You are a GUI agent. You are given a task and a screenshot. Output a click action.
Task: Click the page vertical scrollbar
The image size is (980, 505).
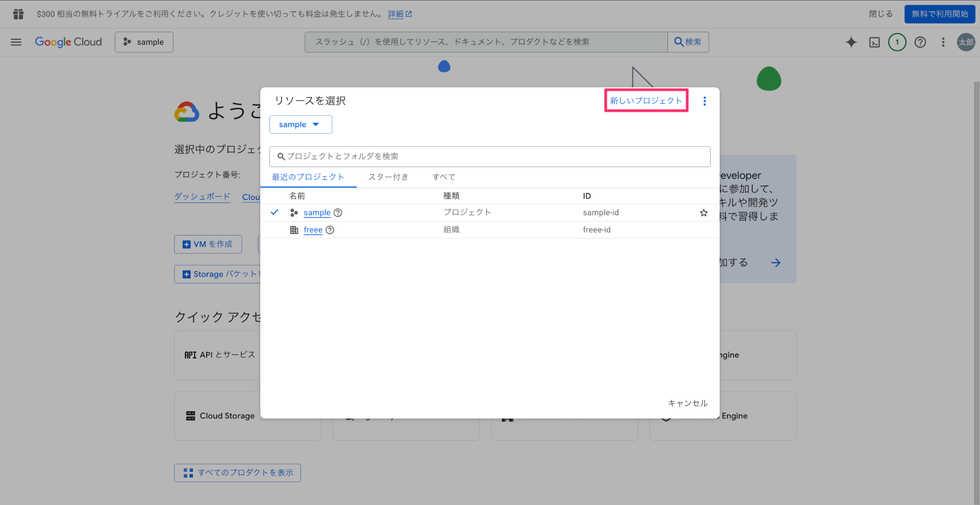977,292
